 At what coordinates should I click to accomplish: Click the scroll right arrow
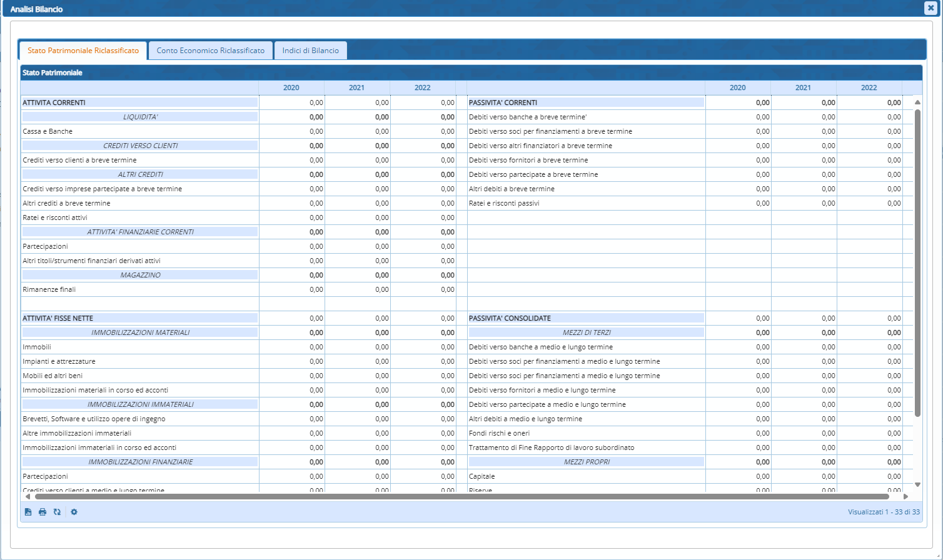coord(905,497)
